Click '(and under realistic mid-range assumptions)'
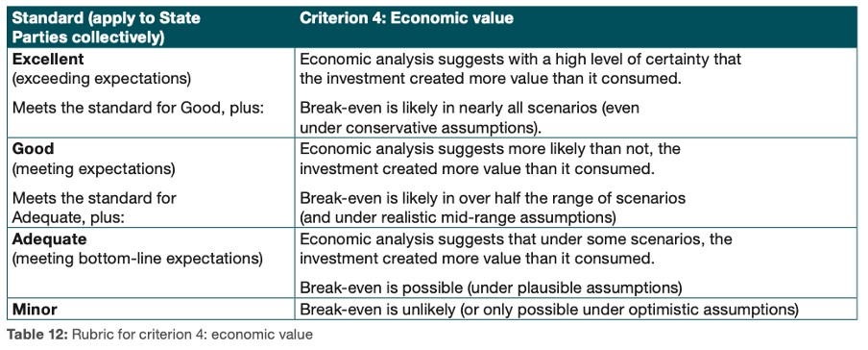Image resolution: width=868 pixels, height=350 pixels. (x=457, y=217)
